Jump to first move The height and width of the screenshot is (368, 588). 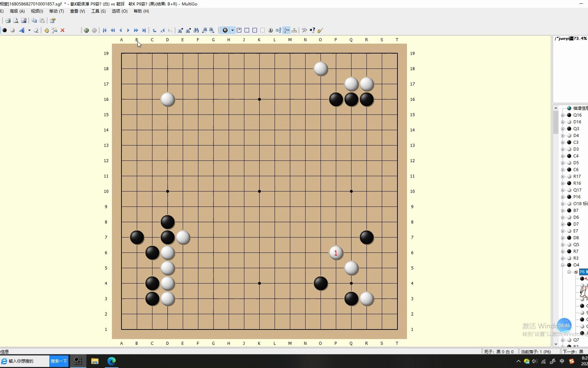[x=105, y=30]
